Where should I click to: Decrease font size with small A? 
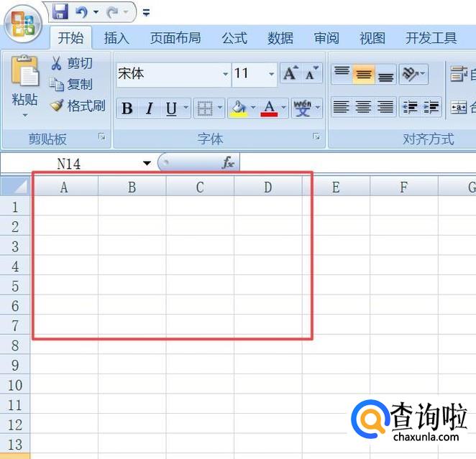[311, 73]
